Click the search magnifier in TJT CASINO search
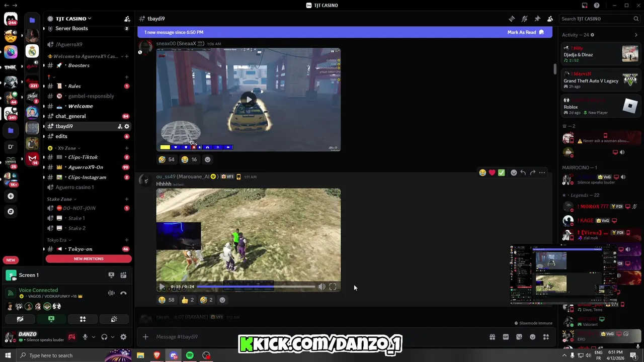 point(636,19)
